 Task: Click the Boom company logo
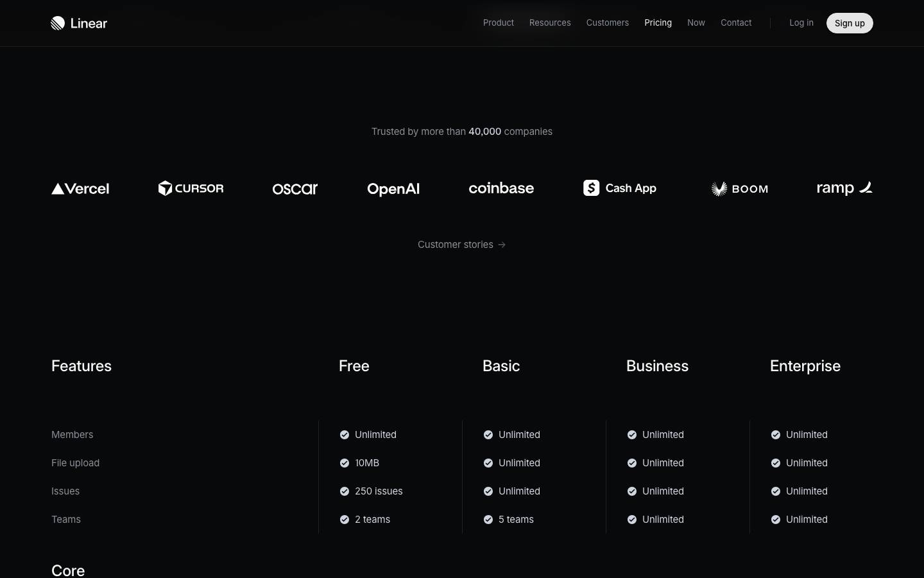739,189
